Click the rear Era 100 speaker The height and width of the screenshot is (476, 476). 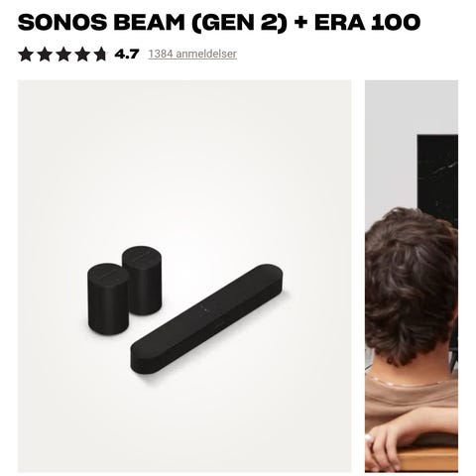pos(143,280)
